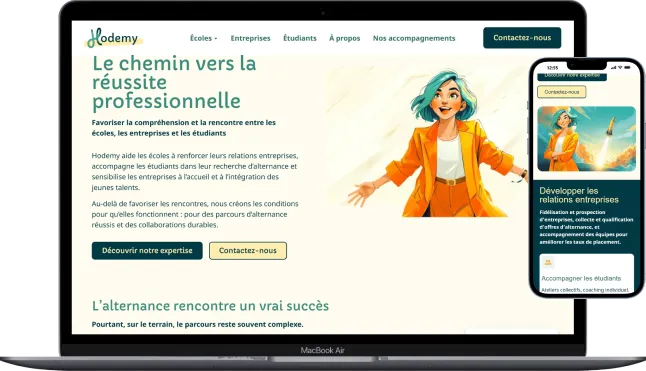Image resolution: width=646 pixels, height=371 pixels.
Task: Tap the dark expertise button on phone
Action: [572, 76]
